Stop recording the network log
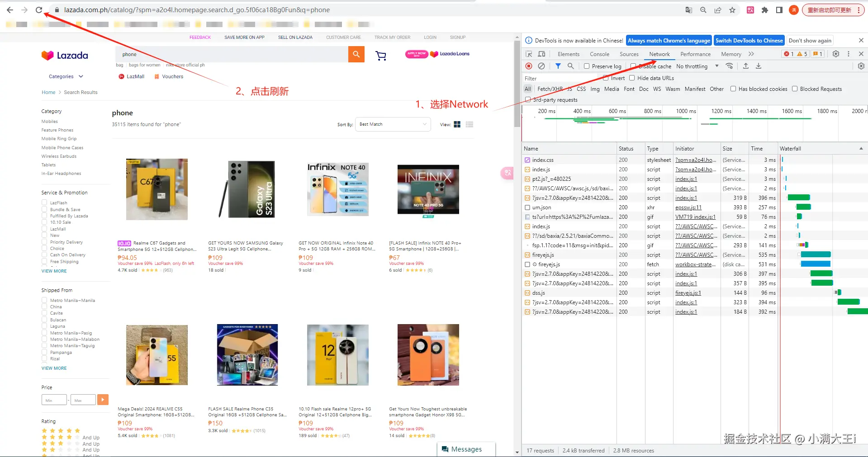The image size is (868, 457). [x=529, y=66]
